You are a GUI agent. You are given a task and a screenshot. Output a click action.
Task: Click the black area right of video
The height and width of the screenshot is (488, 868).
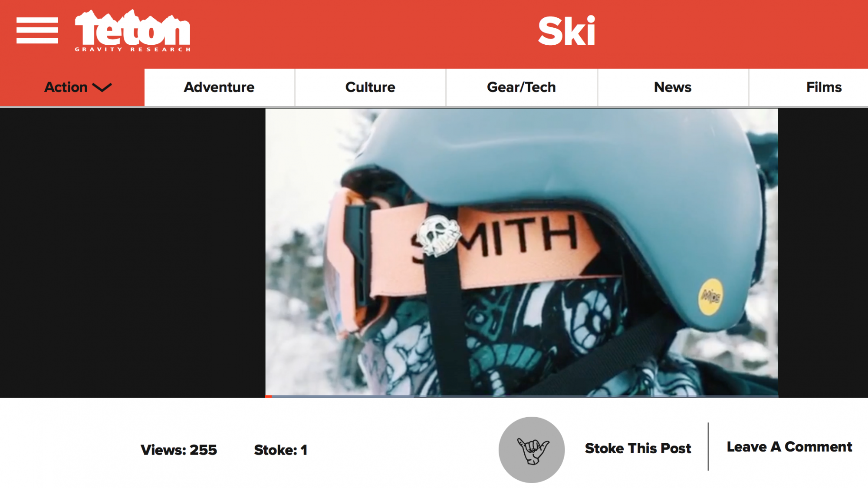823,253
